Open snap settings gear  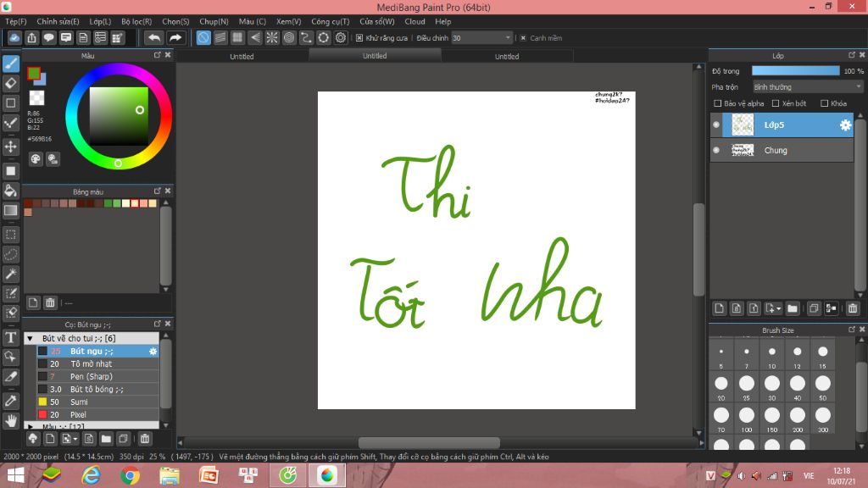[x=341, y=37]
